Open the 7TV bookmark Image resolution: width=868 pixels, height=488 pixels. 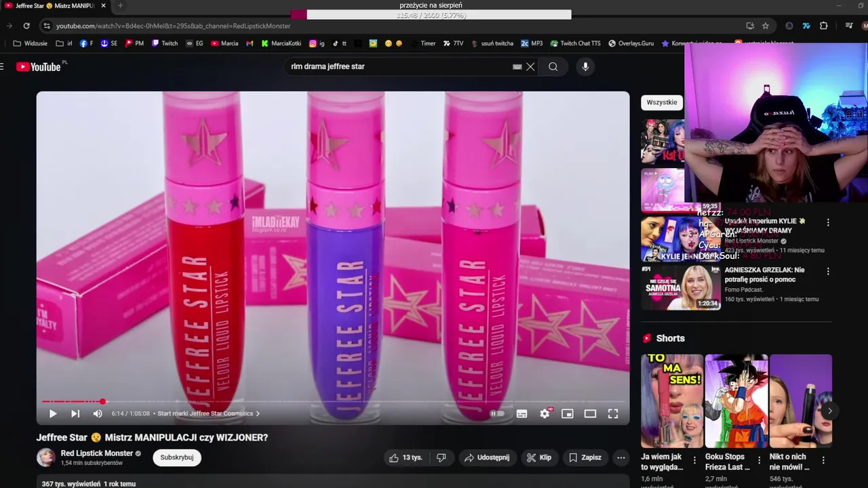[x=454, y=43]
